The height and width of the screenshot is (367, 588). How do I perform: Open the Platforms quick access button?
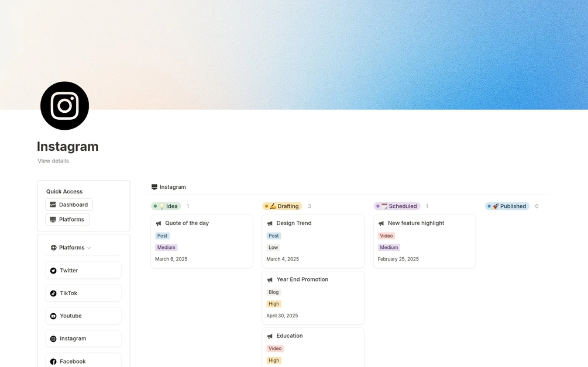click(67, 220)
